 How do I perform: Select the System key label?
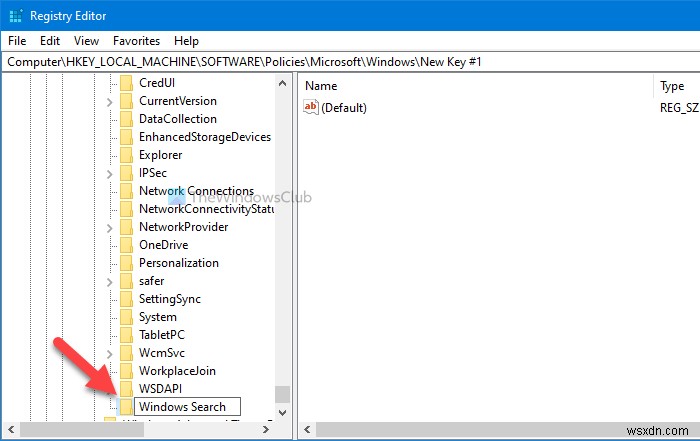(158, 317)
